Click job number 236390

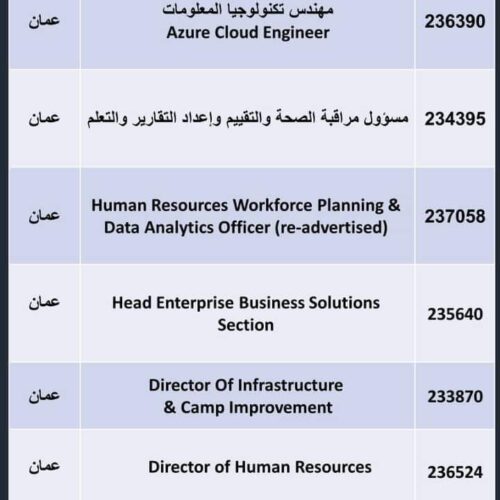[455, 22]
